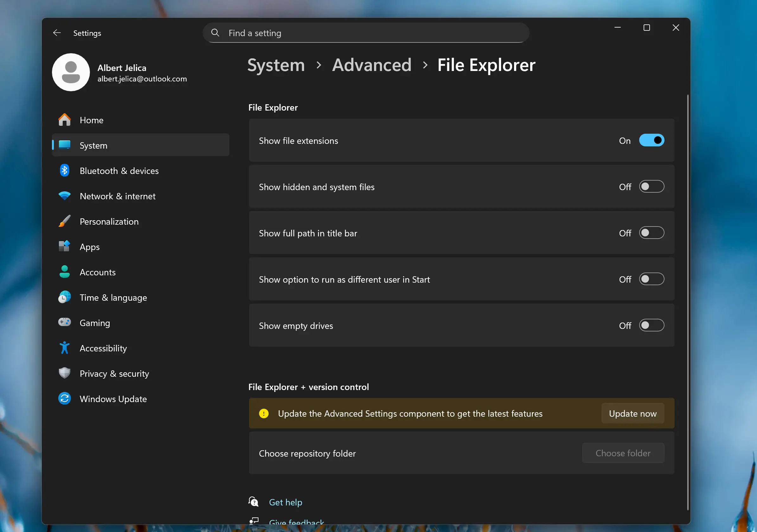Click the back arrow next to Settings
Image resolution: width=757 pixels, height=532 pixels.
click(x=57, y=33)
